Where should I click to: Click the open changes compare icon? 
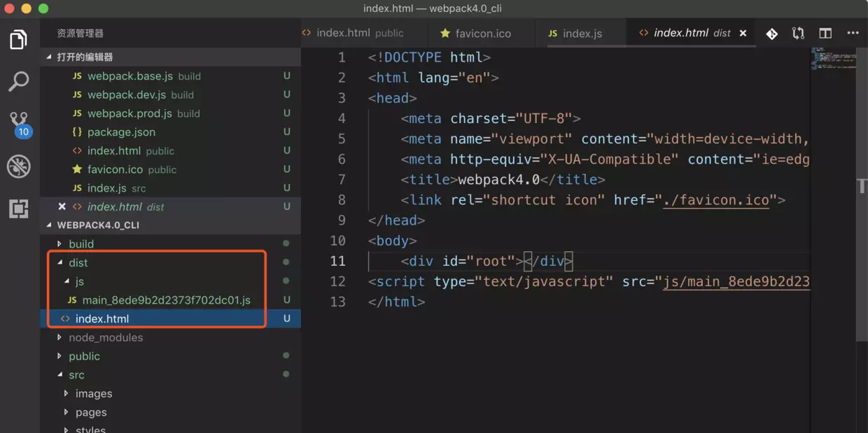point(798,34)
